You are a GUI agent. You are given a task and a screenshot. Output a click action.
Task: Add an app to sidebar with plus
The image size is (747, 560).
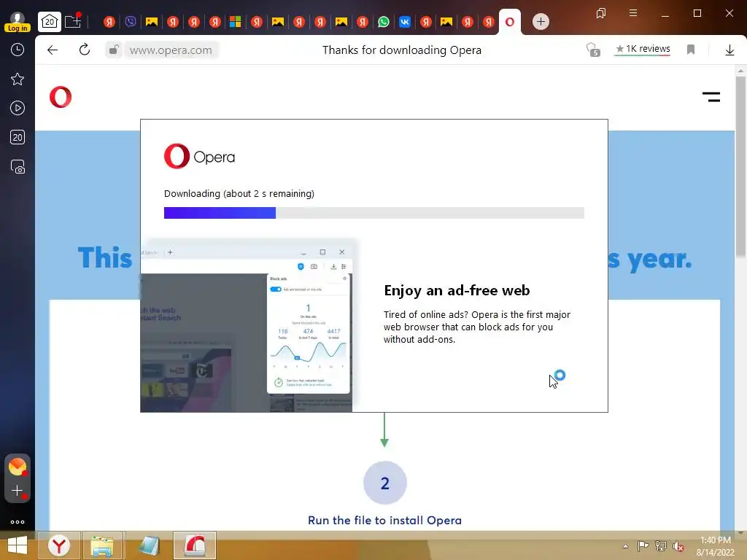[18, 491]
